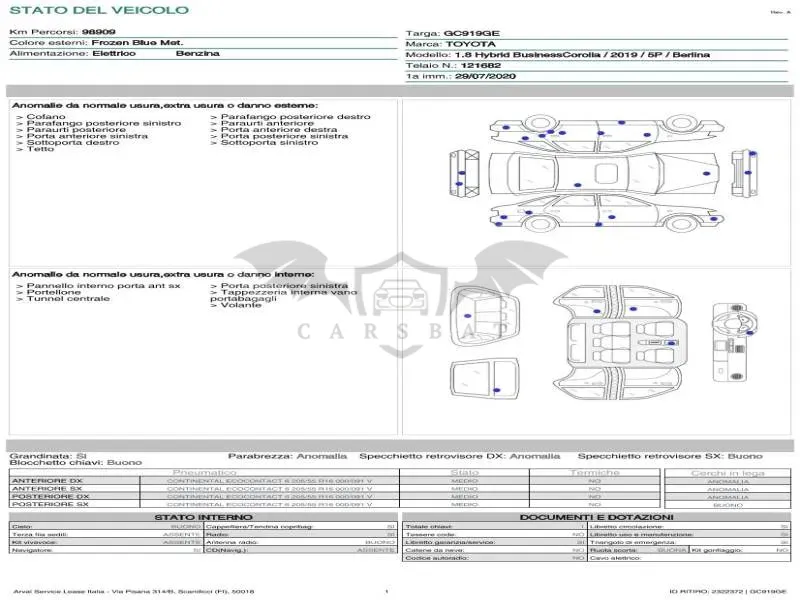The image size is (800, 600).
Task: Click the STATO DEL VEICOLO title
Action: tap(99, 10)
